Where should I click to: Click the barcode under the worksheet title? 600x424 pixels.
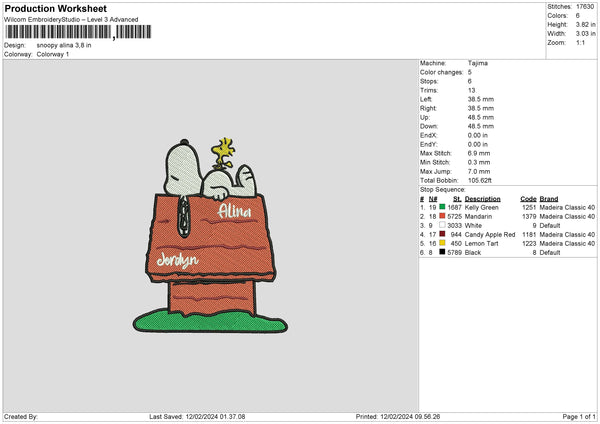[x=78, y=32]
